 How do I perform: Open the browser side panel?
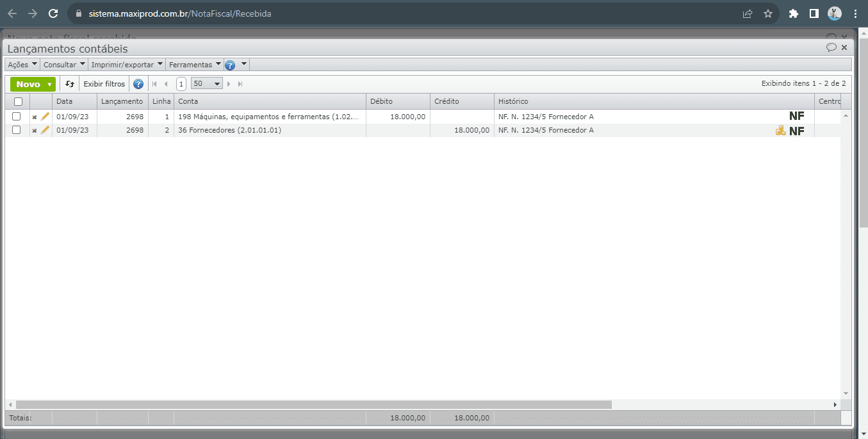pos(814,13)
